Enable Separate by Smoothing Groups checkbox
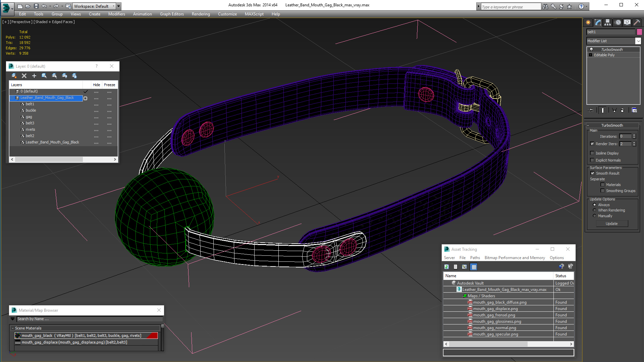The image size is (644, 362). (602, 191)
